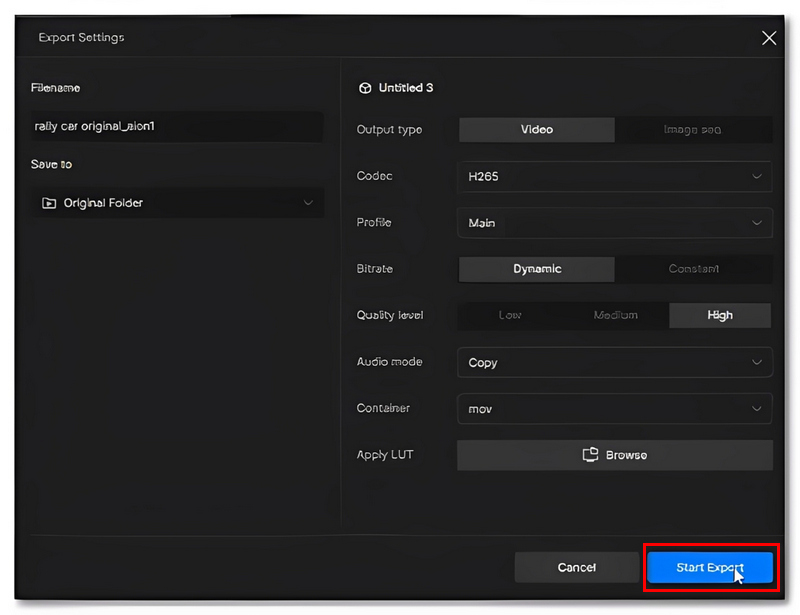The height and width of the screenshot is (615, 800).
Task: Browse for a LUT file
Action: (615, 455)
